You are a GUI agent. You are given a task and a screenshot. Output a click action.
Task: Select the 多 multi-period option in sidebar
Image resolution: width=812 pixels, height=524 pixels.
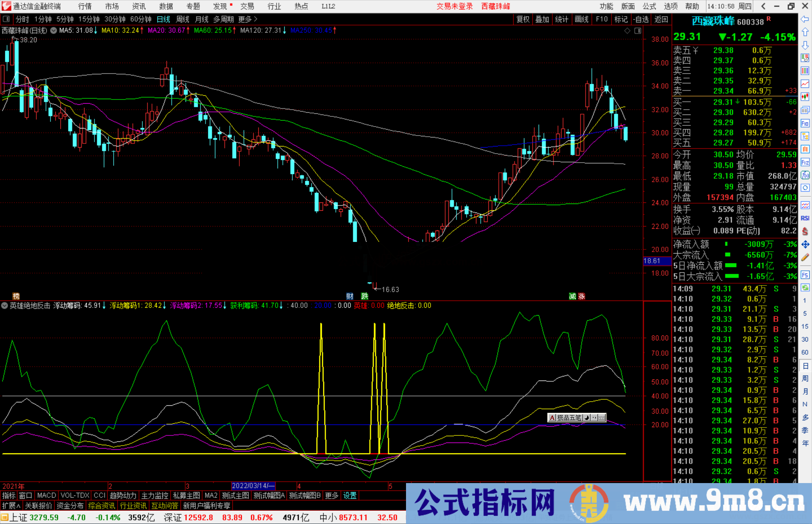click(x=805, y=417)
